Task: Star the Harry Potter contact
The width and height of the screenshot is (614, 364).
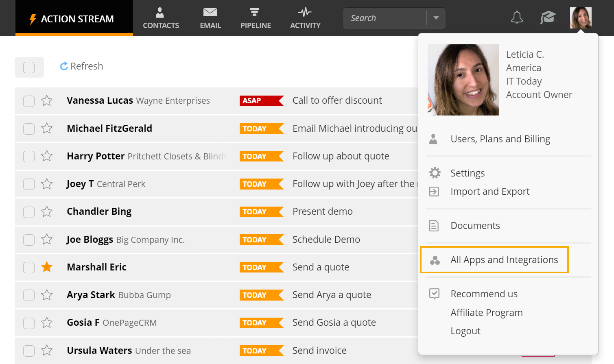Action: (x=47, y=156)
